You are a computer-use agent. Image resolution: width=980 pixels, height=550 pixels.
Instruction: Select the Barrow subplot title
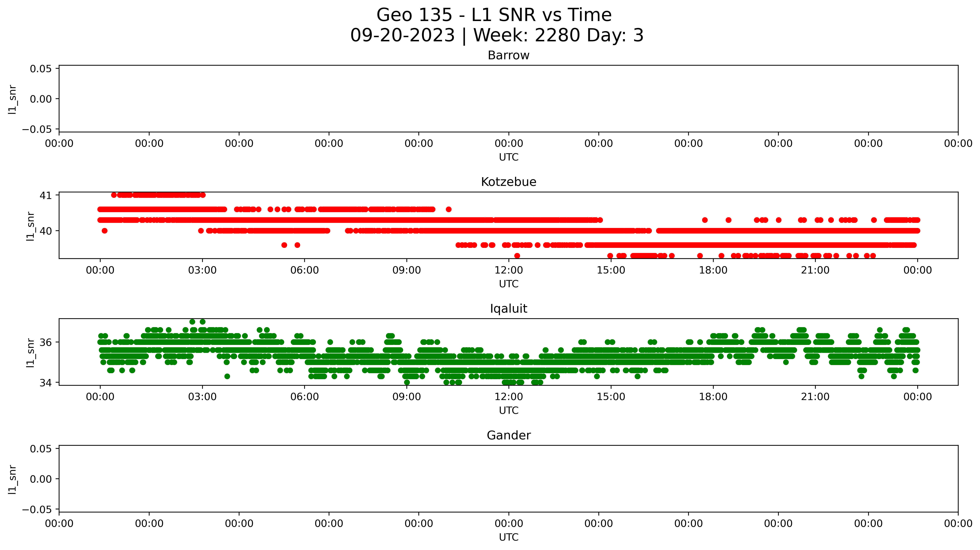(509, 55)
